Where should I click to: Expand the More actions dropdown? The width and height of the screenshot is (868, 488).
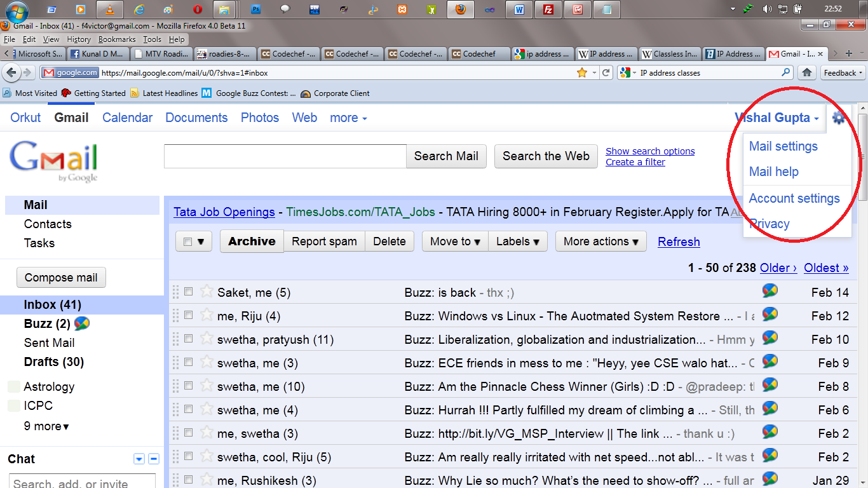(600, 241)
